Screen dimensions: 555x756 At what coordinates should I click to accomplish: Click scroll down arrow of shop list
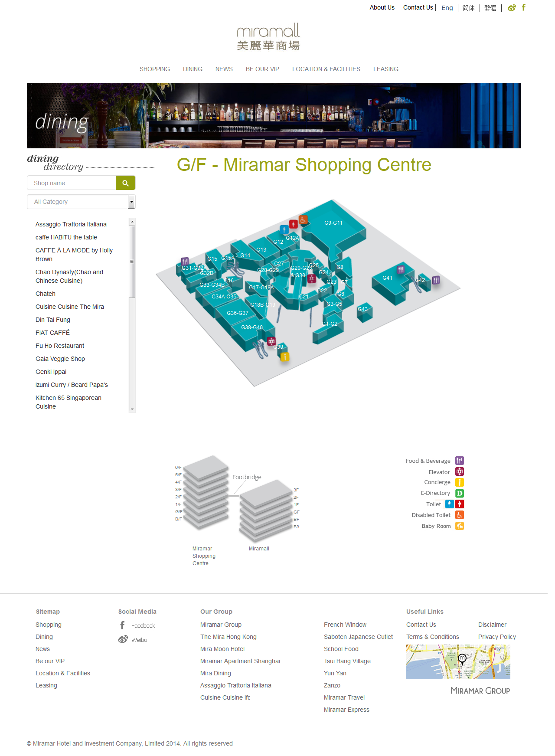tap(132, 409)
